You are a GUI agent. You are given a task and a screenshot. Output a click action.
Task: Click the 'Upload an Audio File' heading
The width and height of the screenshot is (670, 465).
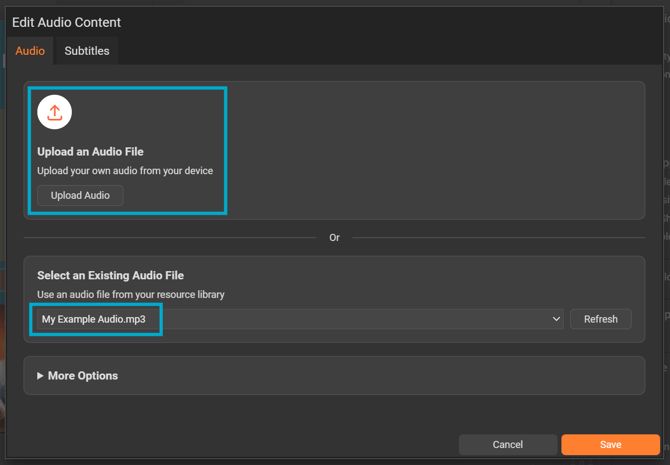click(90, 152)
